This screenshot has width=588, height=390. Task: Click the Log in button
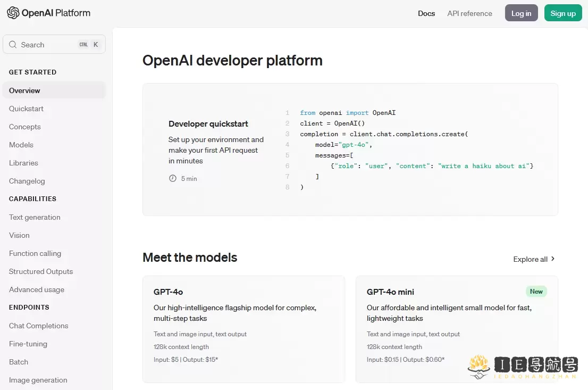[x=521, y=13]
